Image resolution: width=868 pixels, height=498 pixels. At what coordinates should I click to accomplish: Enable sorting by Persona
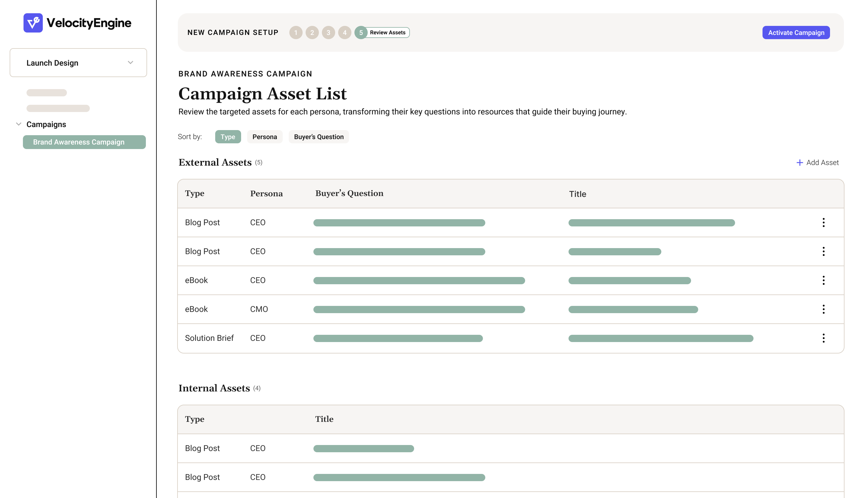click(265, 136)
